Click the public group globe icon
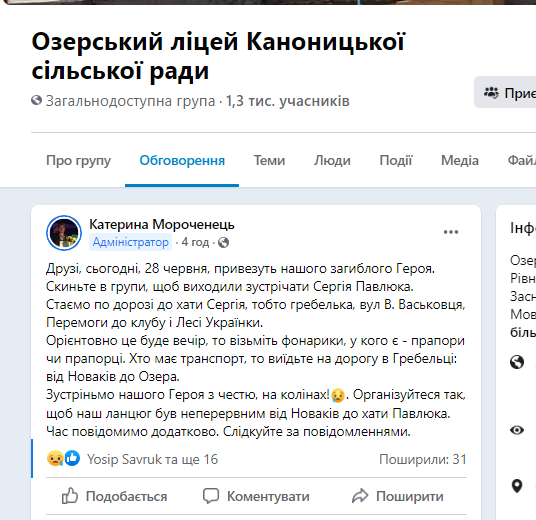The width and height of the screenshot is (536, 520). (x=36, y=101)
